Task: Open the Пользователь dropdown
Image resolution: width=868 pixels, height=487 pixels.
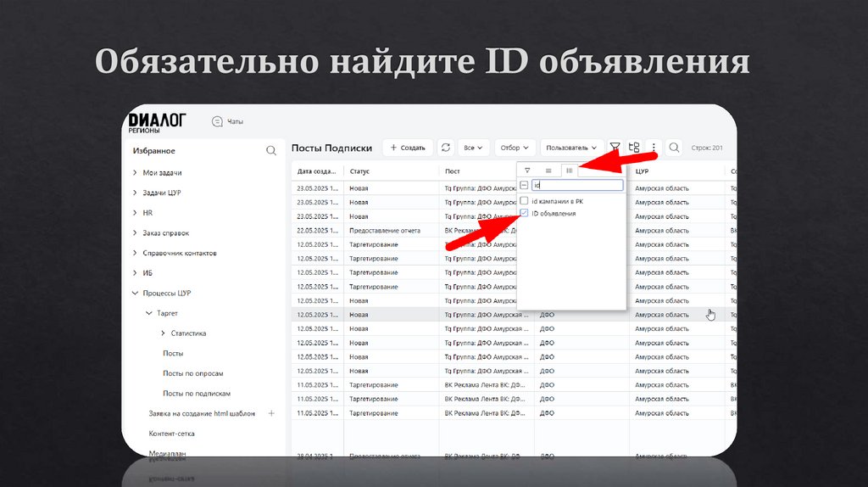Action: click(571, 148)
